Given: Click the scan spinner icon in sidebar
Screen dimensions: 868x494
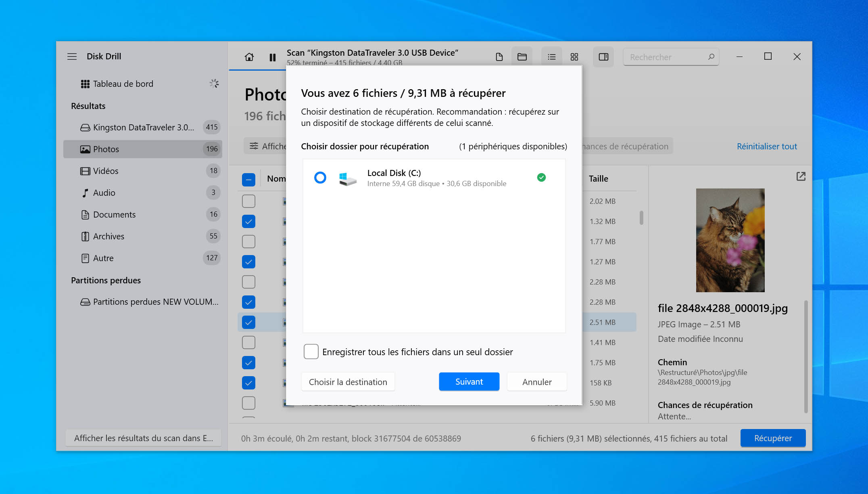Looking at the screenshot, I should [214, 84].
